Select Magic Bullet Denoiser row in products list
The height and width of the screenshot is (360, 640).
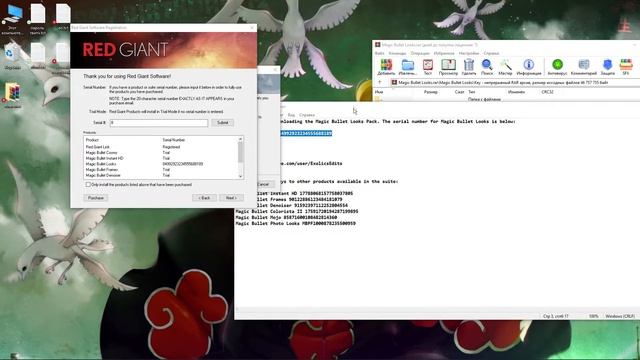(160, 176)
